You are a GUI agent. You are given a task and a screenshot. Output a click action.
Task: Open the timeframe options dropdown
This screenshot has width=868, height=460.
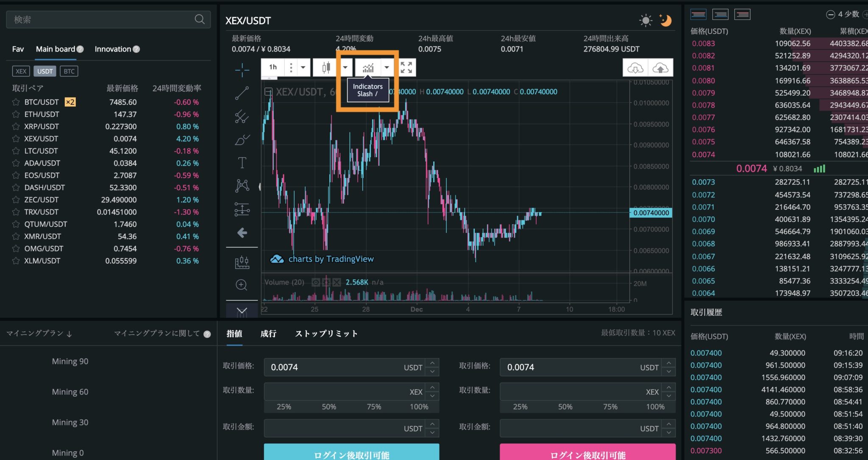tap(303, 67)
